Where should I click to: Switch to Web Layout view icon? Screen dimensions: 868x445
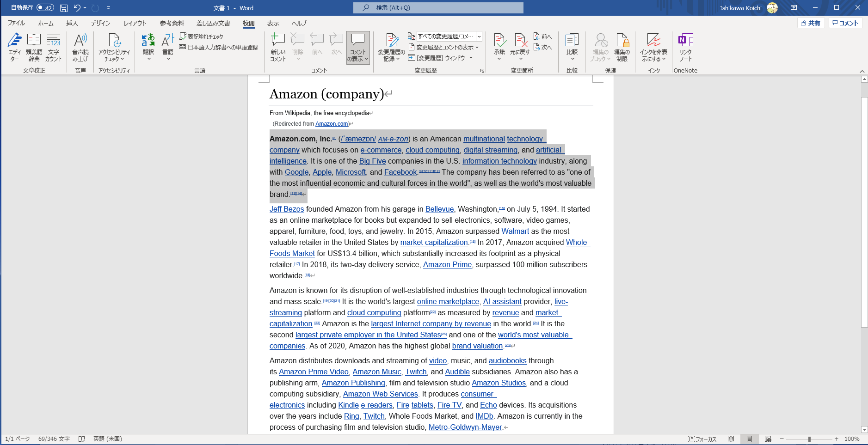pos(768,439)
